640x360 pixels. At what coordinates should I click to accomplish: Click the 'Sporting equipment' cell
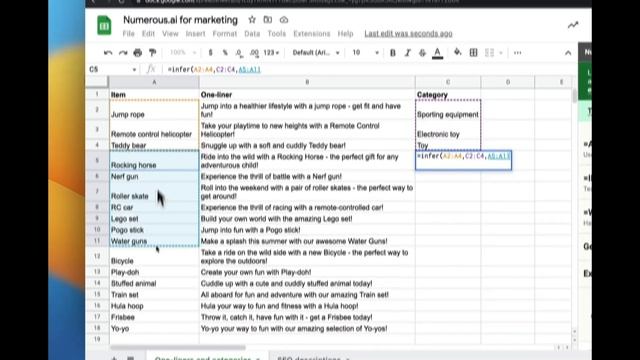(448, 110)
